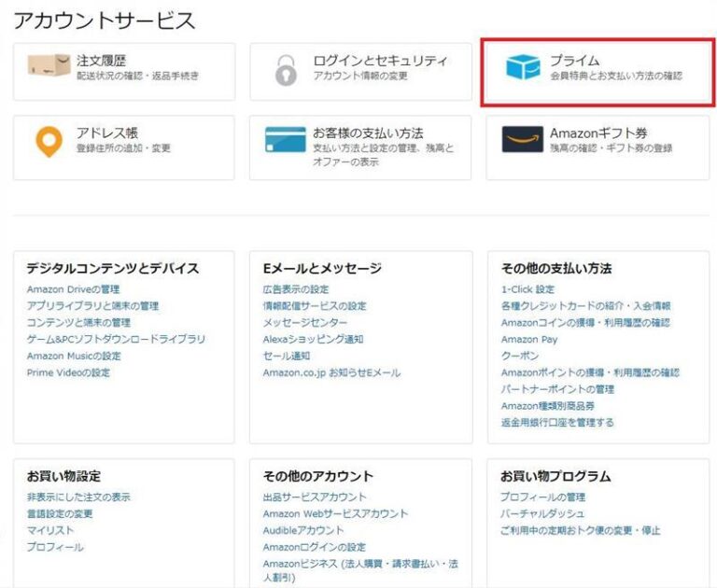Open Prime Videoの設定 link
This screenshot has height=588, width=717.
pyautogui.click(x=68, y=372)
